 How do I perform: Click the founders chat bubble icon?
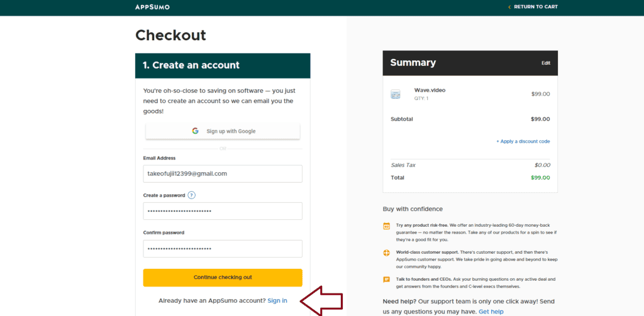coord(387,280)
